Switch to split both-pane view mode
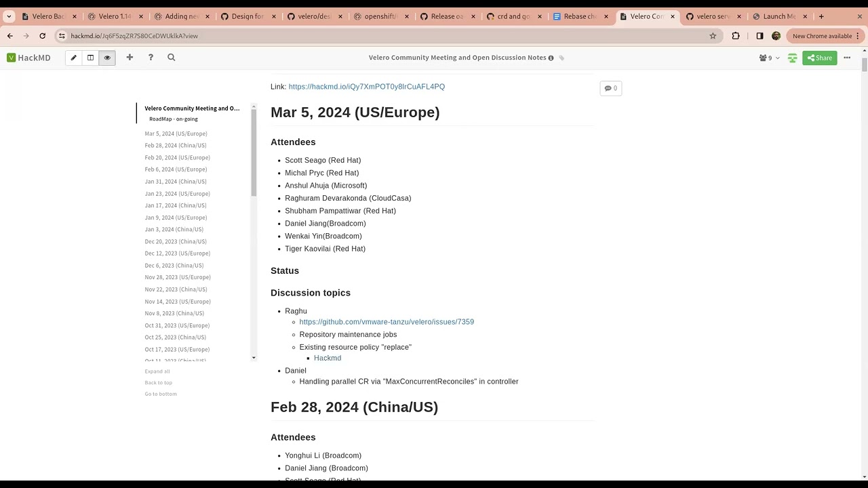The image size is (868, 488). click(90, 58)
